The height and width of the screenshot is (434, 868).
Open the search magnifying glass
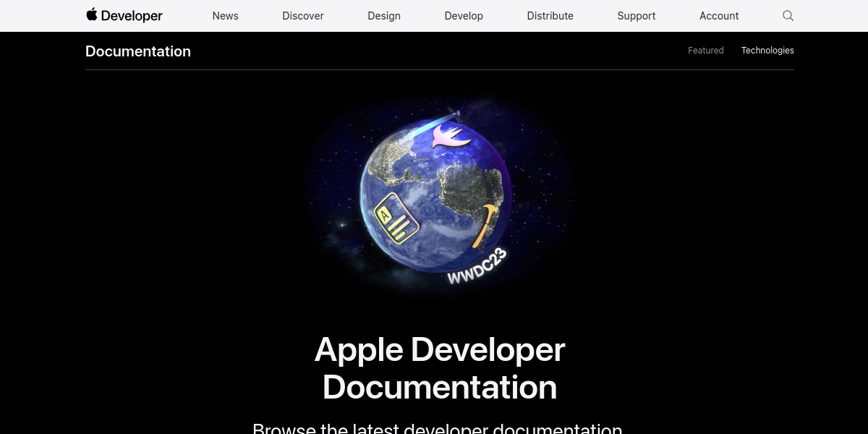click(x=788, y=16)
